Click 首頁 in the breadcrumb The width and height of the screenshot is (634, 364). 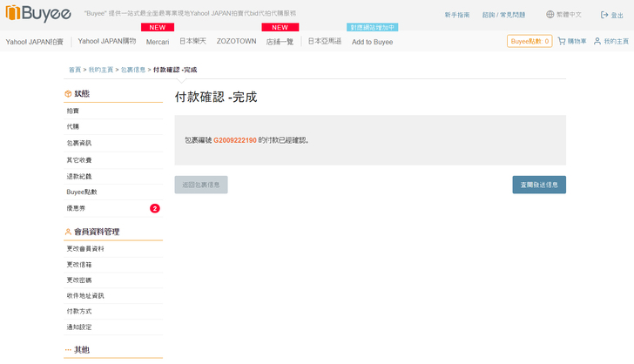point(74,69)
